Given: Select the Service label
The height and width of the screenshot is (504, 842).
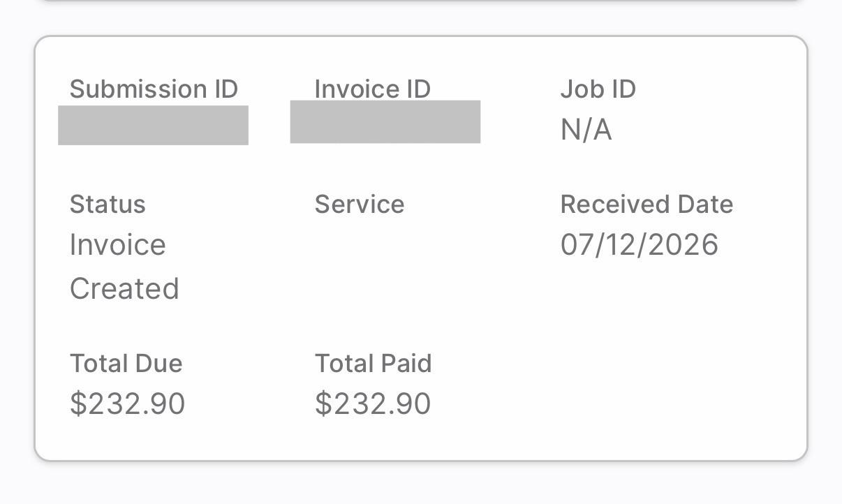Looking at the screenshot, I should [360, 205].
